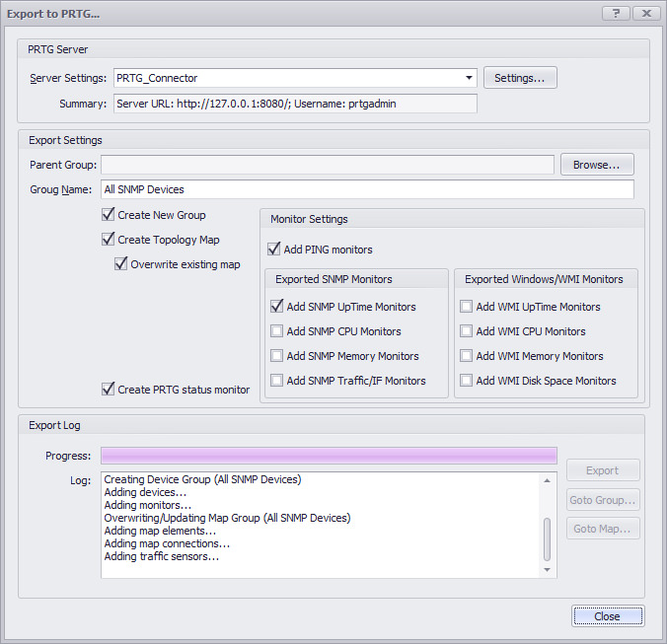Select log line 'Adding traffic sensors...'
The image size is (667, 644).
click(x=162, y=556)
